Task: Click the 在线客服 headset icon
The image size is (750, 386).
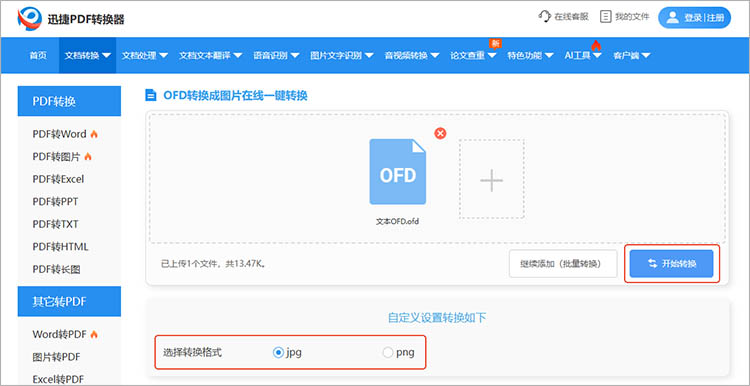Action: 544,17
